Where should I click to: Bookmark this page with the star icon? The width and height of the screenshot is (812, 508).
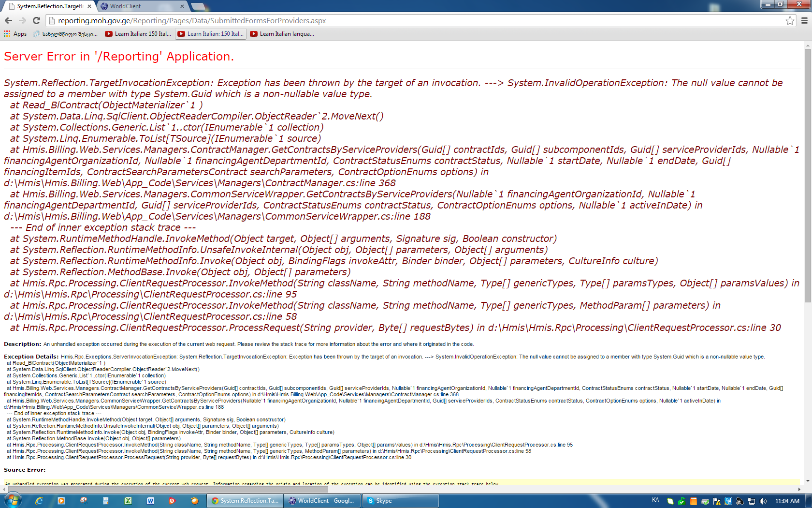tap(790, 20)
